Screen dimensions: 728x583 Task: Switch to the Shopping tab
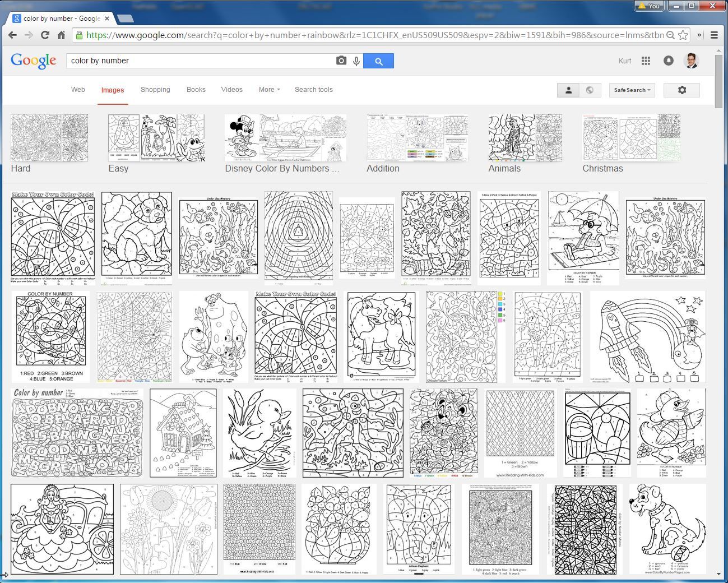[x=155, y=90]
